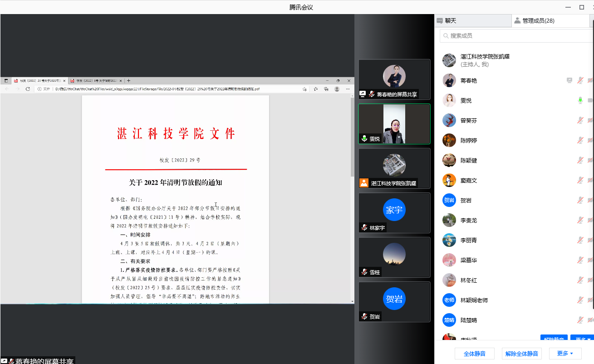Mute everyone with 全体静音 button
594x364 pixels.
475,354
